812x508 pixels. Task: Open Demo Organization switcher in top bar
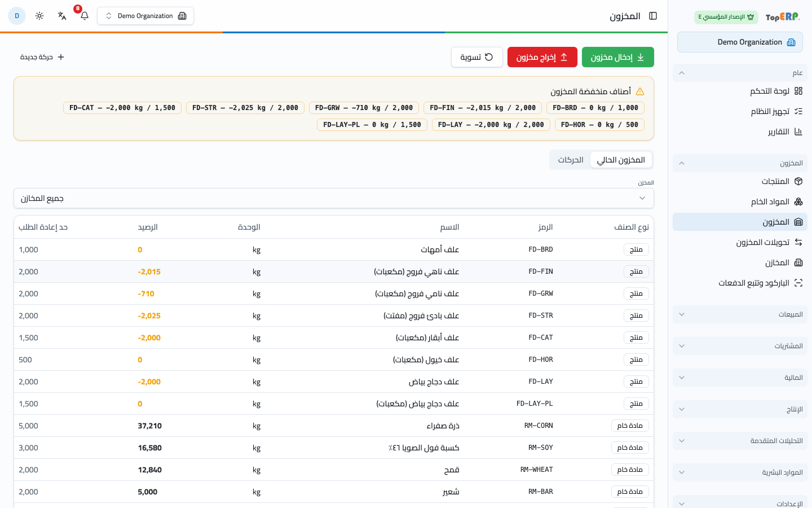145,16
